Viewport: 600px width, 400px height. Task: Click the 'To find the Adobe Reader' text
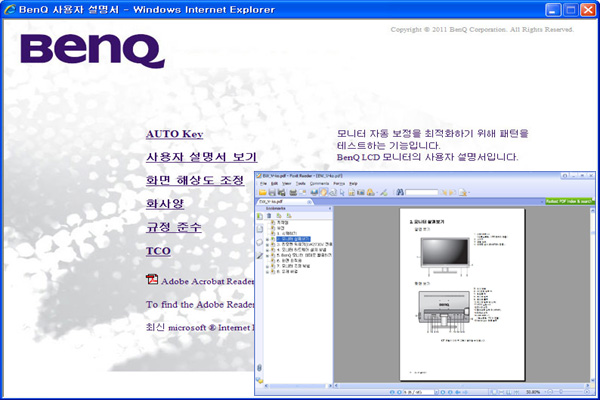(x=200, y=305)
